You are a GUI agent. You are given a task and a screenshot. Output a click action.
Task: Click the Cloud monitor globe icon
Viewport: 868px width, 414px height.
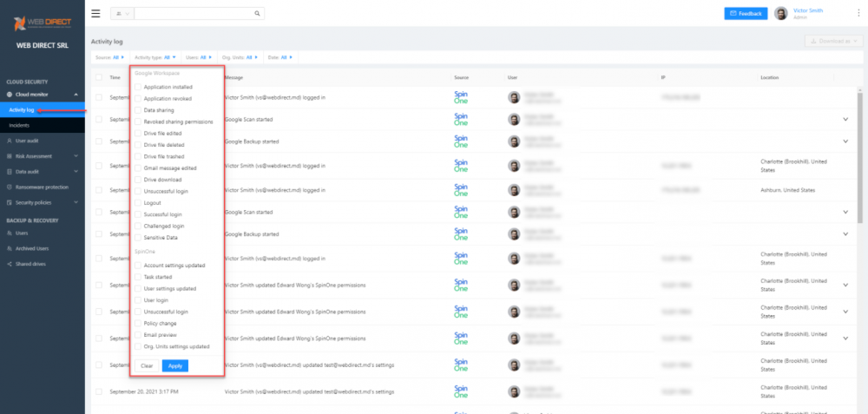click(x=10, y=95)
